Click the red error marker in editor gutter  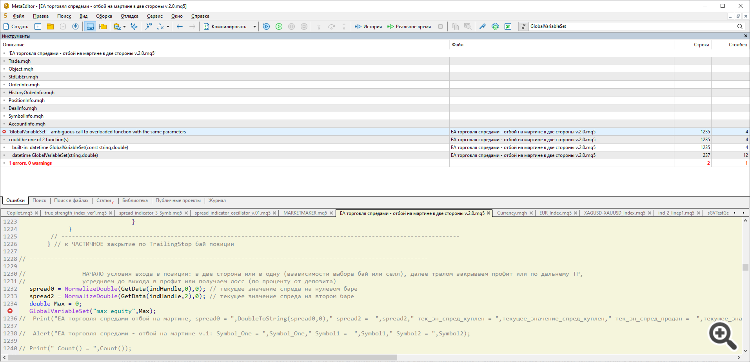point(10,311)
